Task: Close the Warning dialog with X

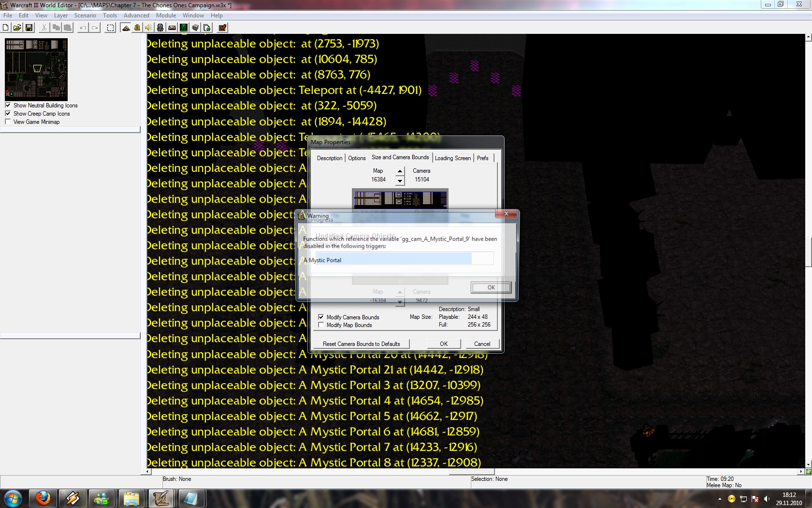Action: (x=507, y=213)
